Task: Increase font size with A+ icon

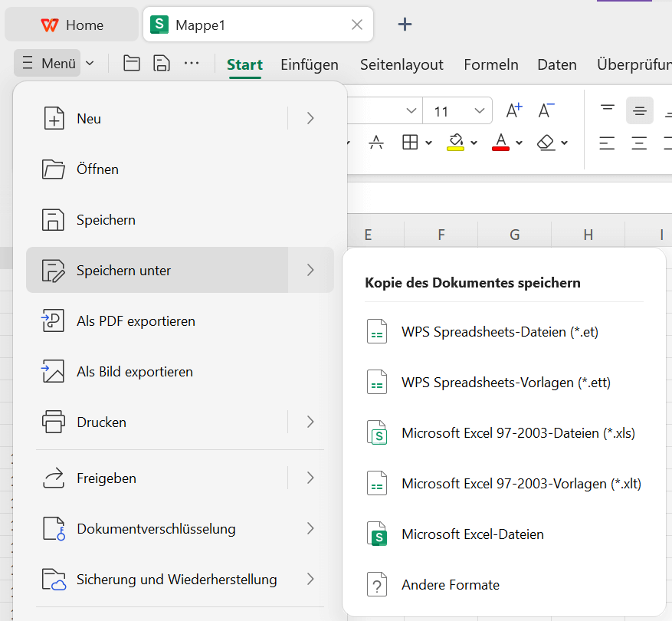Action: pos(514,111)
